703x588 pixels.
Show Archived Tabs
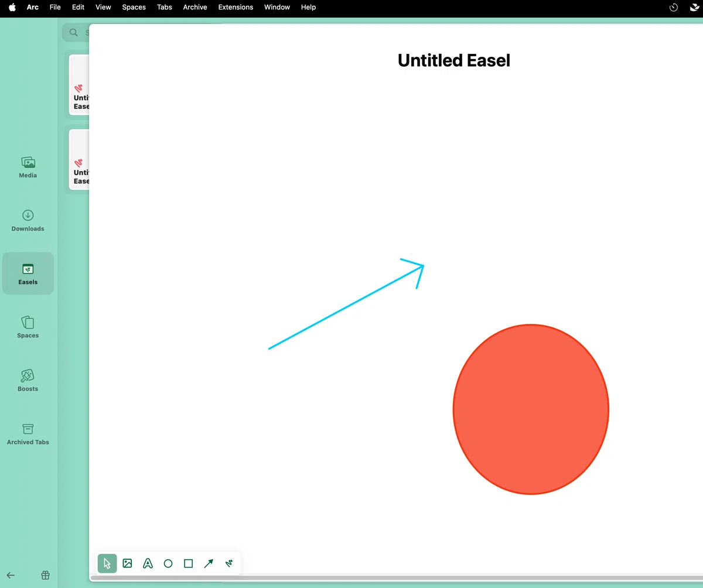[28, 434]
